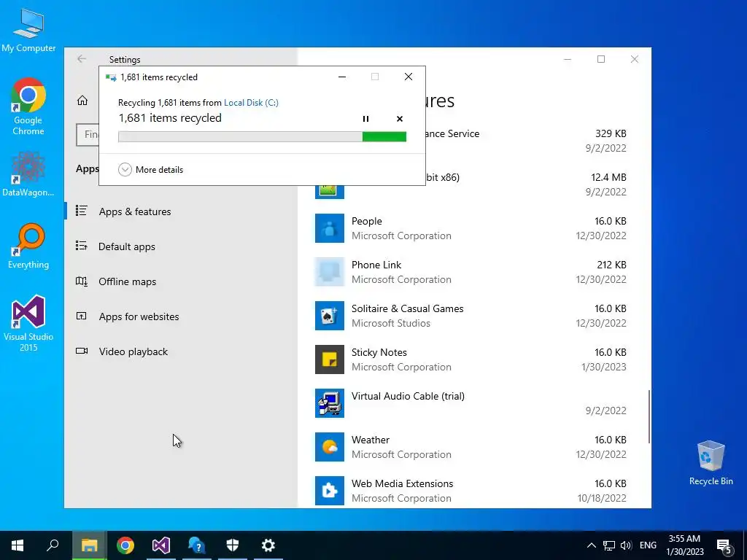Click the Weather app icon
The width and height of the screenshot is (747, 560).
click(330, 447)
